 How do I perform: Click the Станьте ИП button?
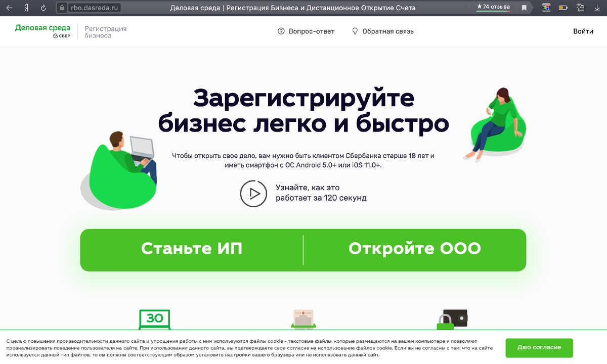pos(192,249)
